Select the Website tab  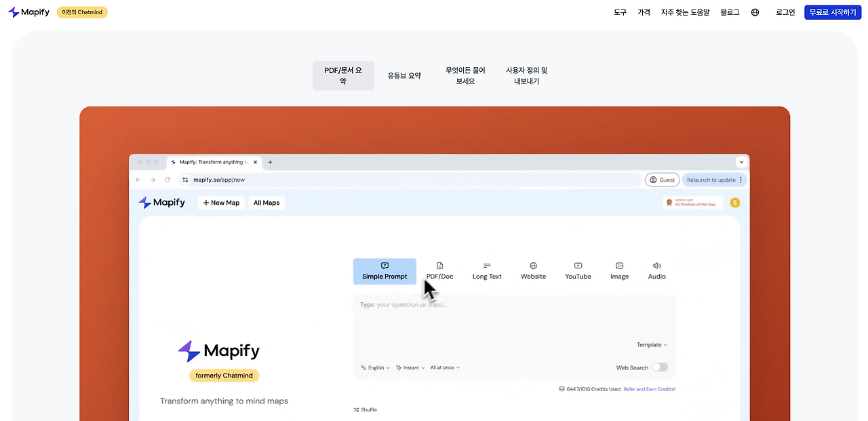pos(533,271)
